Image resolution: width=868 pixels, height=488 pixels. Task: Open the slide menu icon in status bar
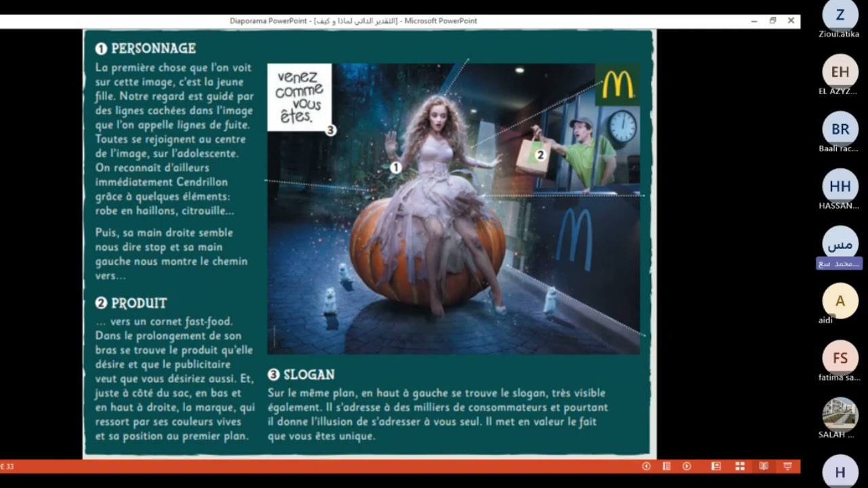click(667, 466)
